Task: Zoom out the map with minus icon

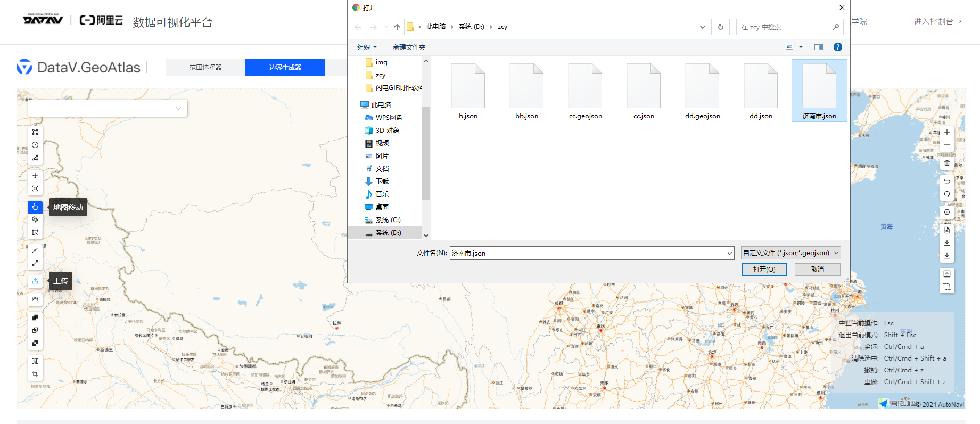Action: tap(947, 145)
